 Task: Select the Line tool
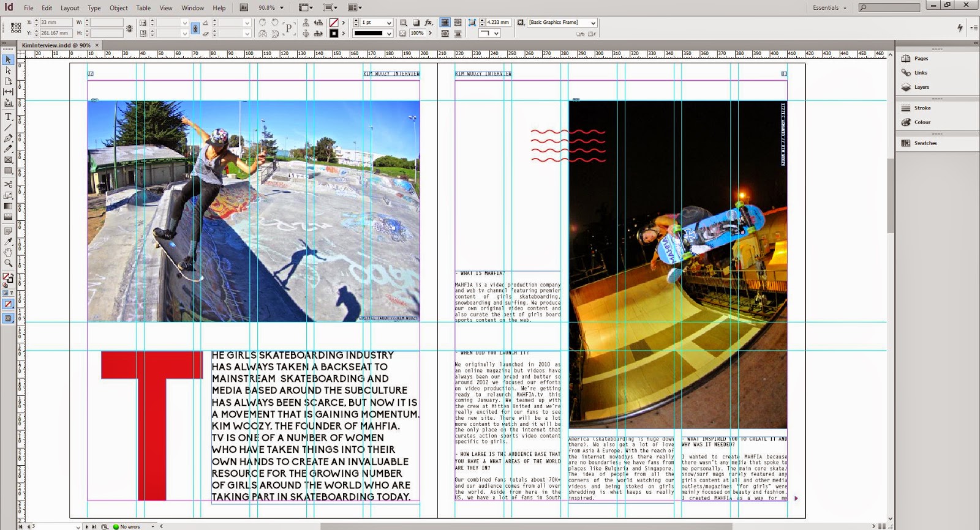pyautogui.click(x=9, y=127)
